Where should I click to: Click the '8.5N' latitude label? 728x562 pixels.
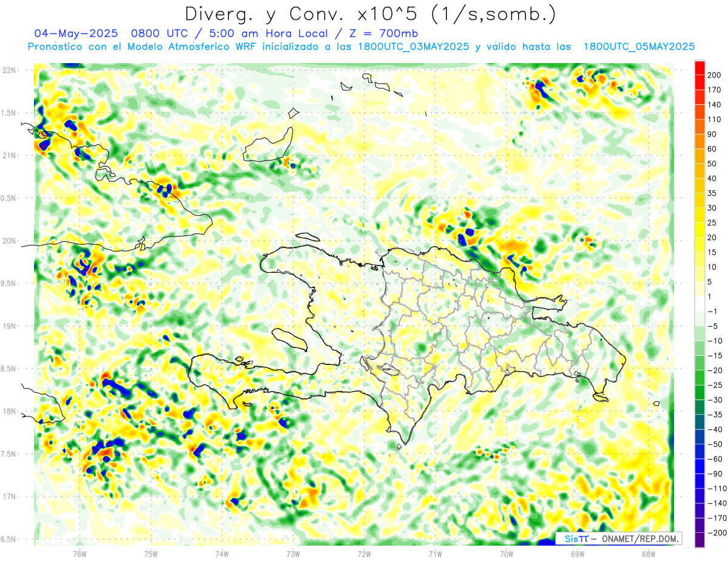coord(9,369)
